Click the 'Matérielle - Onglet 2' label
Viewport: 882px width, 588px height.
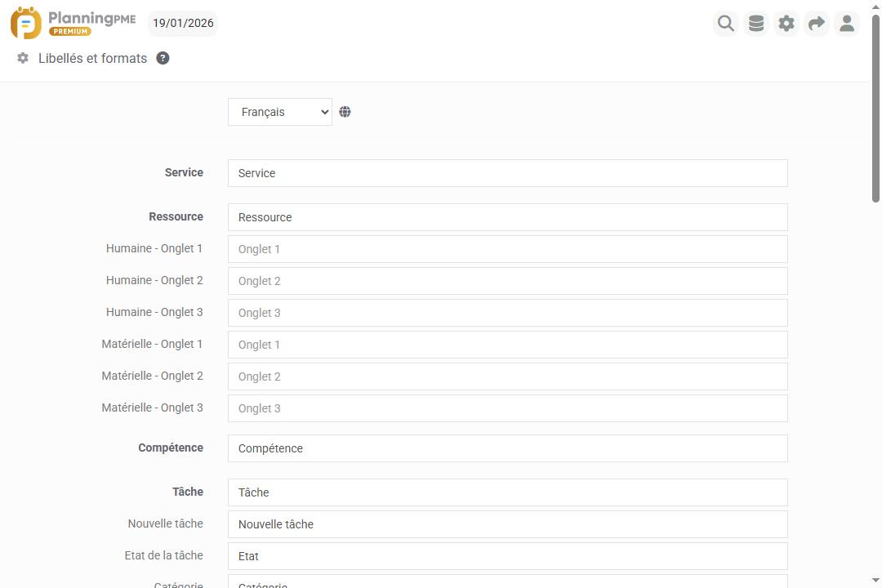point(153,376)
